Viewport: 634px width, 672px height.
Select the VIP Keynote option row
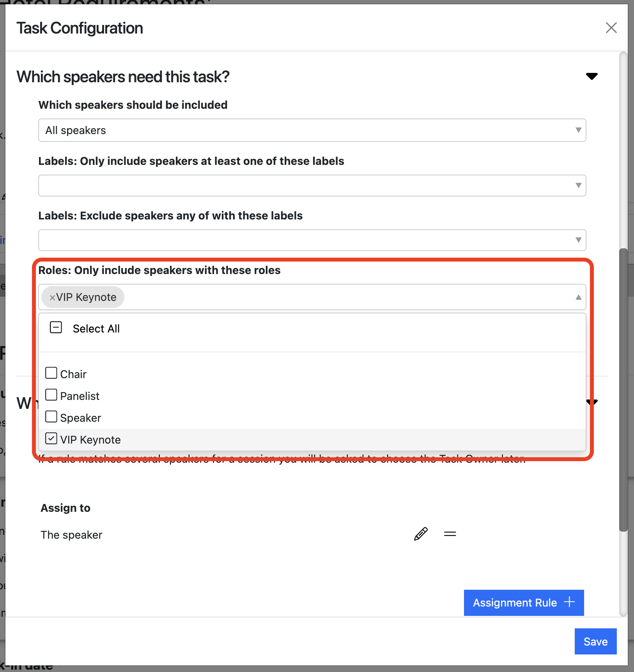(x=312, y=440)
